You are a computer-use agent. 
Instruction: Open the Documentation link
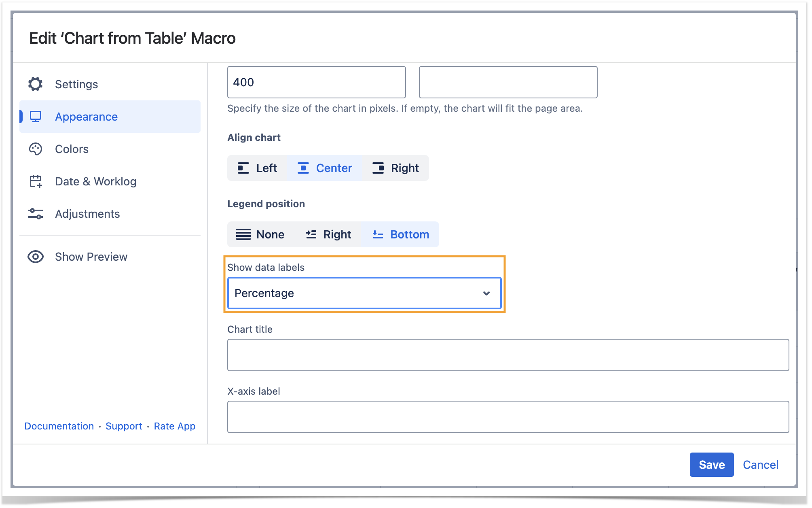[x=59, y=426]
